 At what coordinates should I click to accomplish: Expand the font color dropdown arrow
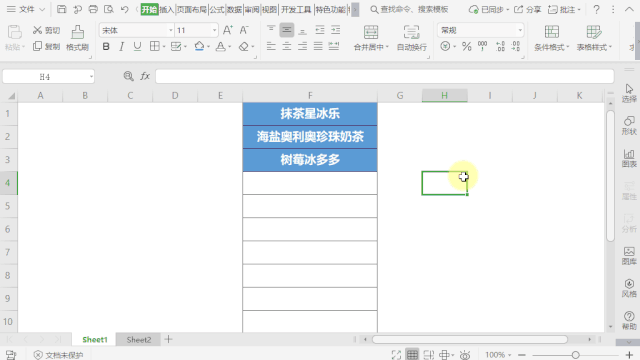coord(230,47)
